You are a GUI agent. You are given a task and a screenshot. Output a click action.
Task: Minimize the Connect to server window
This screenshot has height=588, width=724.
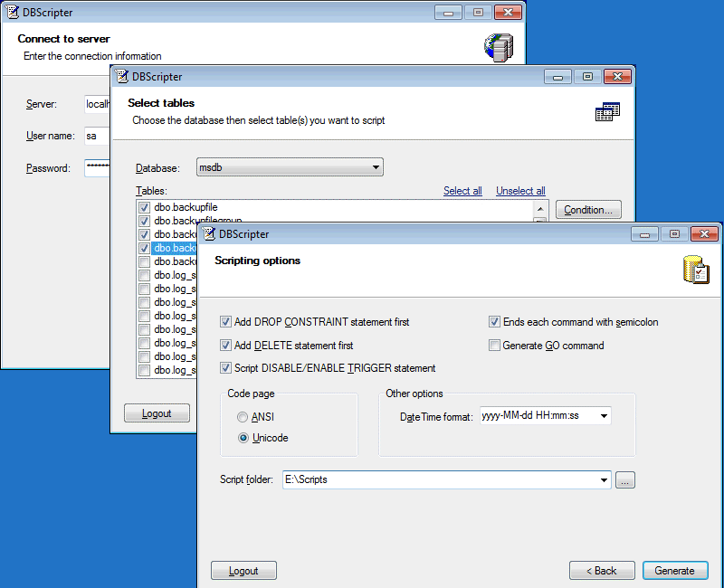[448, 13]
